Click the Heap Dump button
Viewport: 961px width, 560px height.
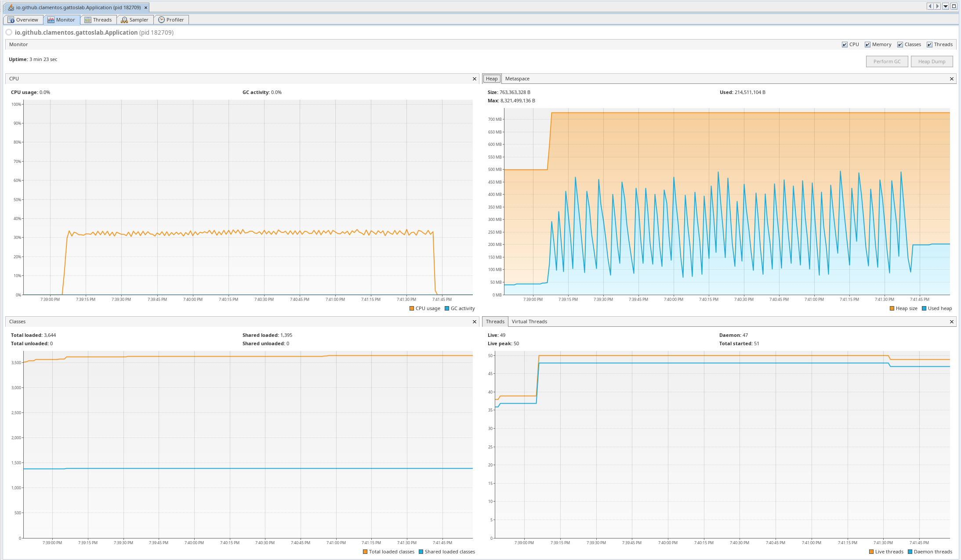coord(932,61)
